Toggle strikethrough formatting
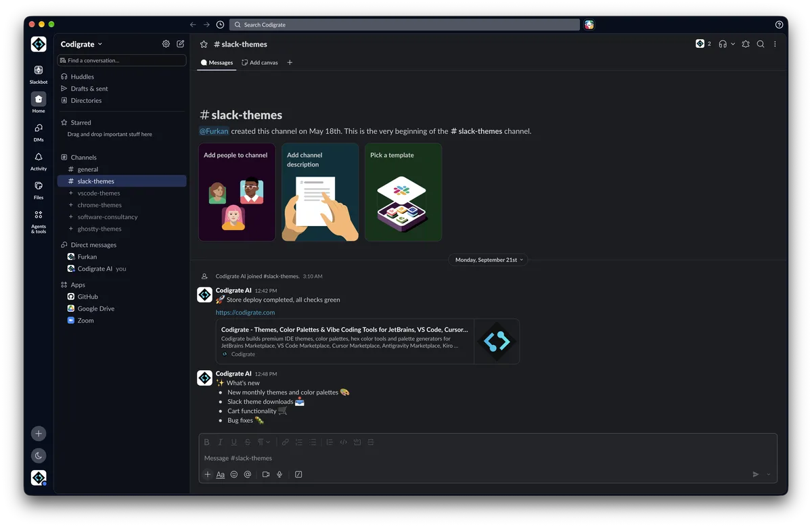 [248, 442]
